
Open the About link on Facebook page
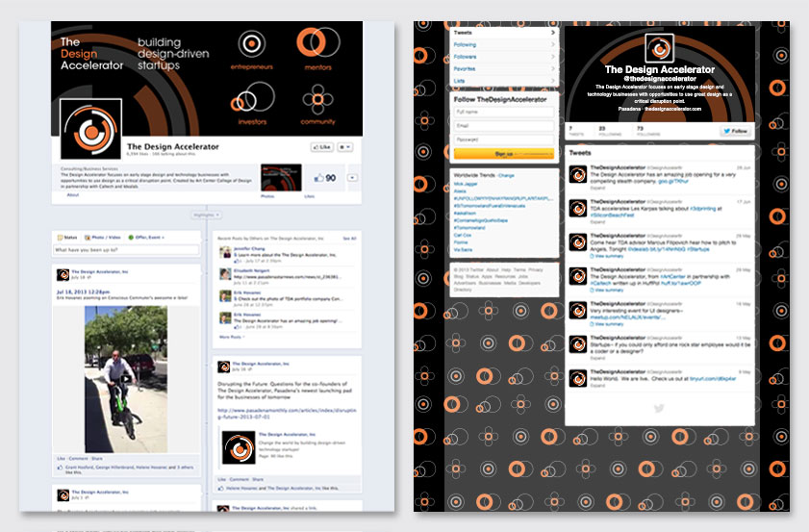click(x=73, y=195)
